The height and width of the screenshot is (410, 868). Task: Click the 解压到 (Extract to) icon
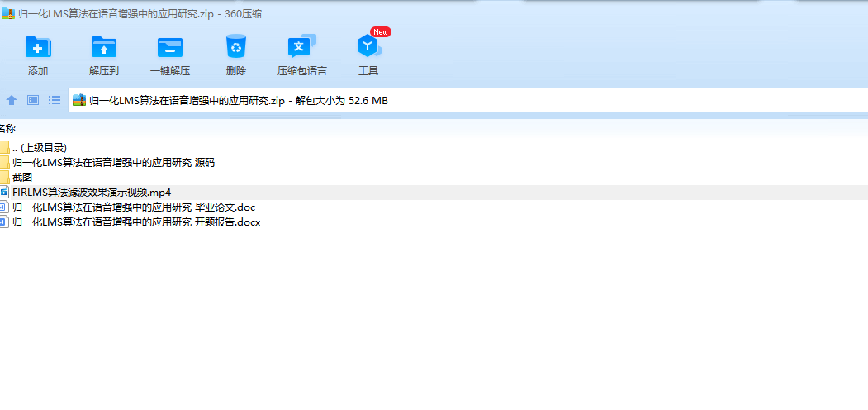tap(104, 47)
